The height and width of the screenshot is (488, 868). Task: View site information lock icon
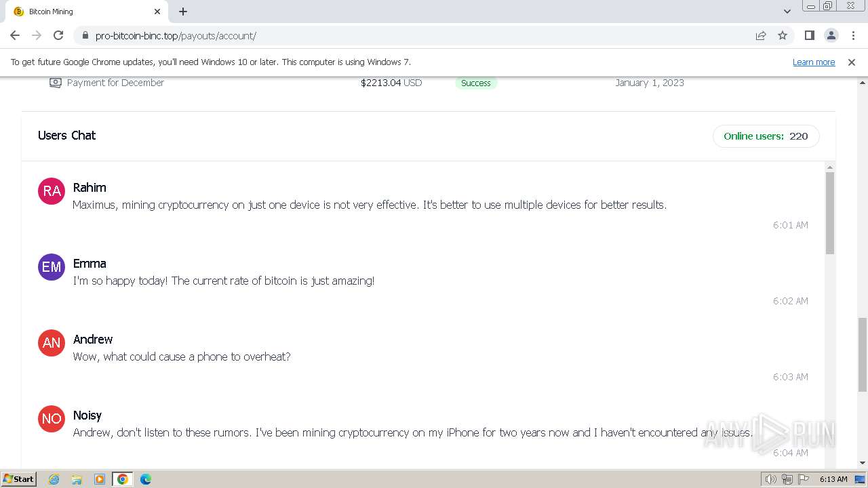coord(85,35)
